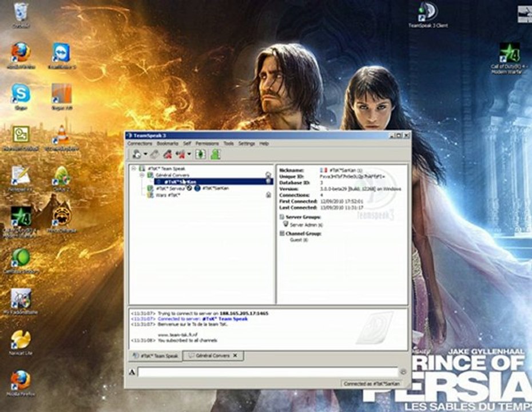The image size is (532, 412).
Task: Click the lock icon on Général Convers row
Action: 268,175
